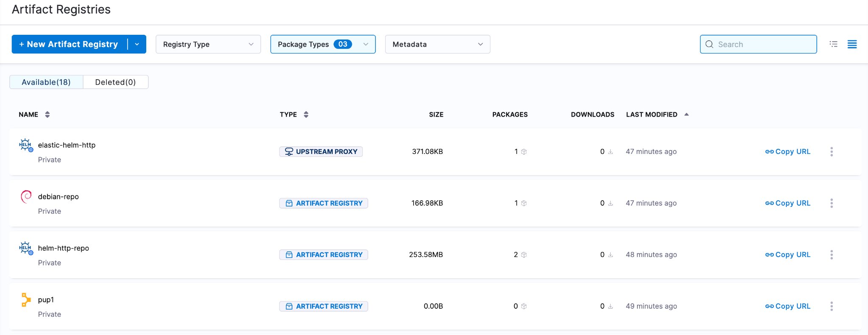The image size is (868, 335).
Task: Click the magnifier icon in Search box
Action: (709, 44)
